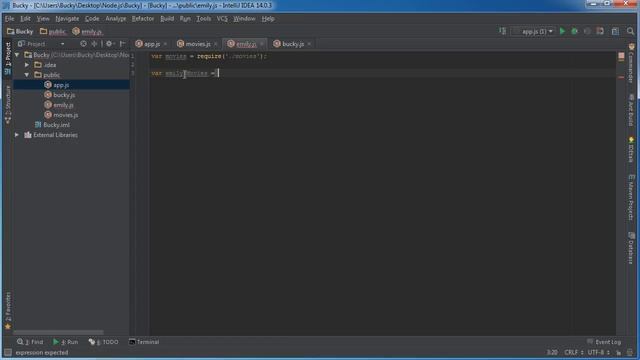Change line separator CRLF in status bar
The image size is (640, 360).
point(573,353)
